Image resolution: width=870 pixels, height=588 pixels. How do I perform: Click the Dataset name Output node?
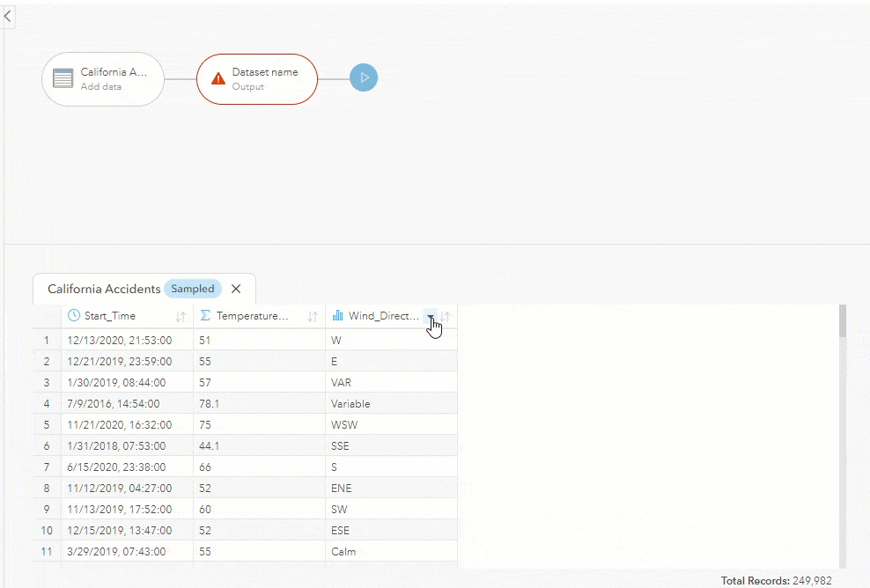257,78
